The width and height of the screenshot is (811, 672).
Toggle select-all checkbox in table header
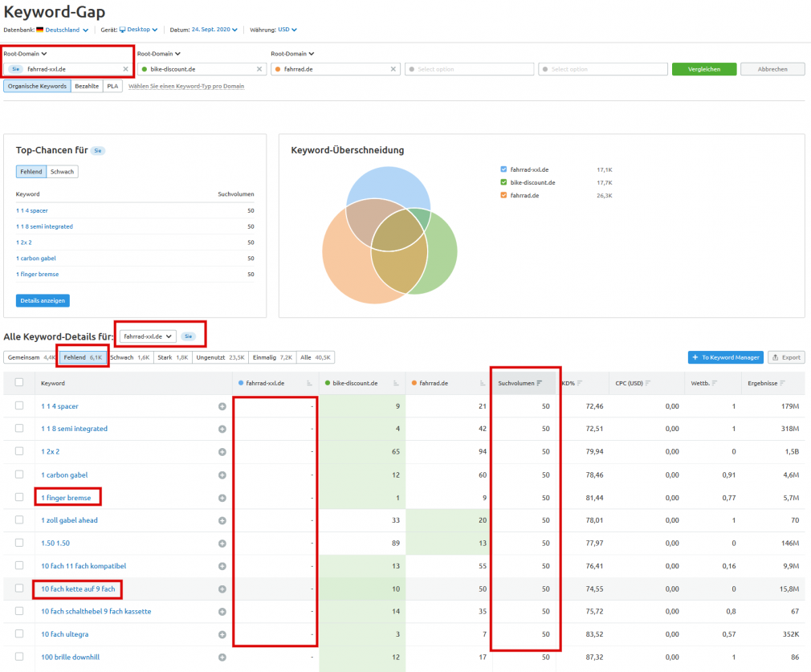click(19, 382)
